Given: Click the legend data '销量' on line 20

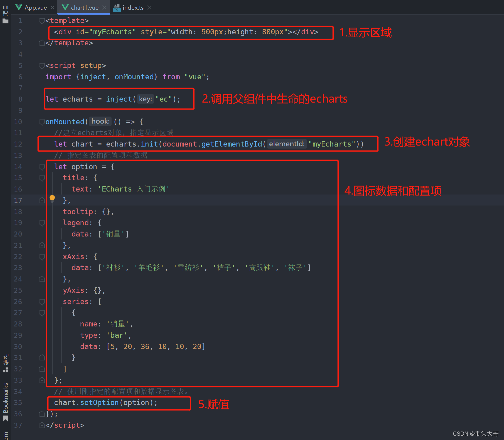Looking at the screenshot, I should tap(113, 234).
